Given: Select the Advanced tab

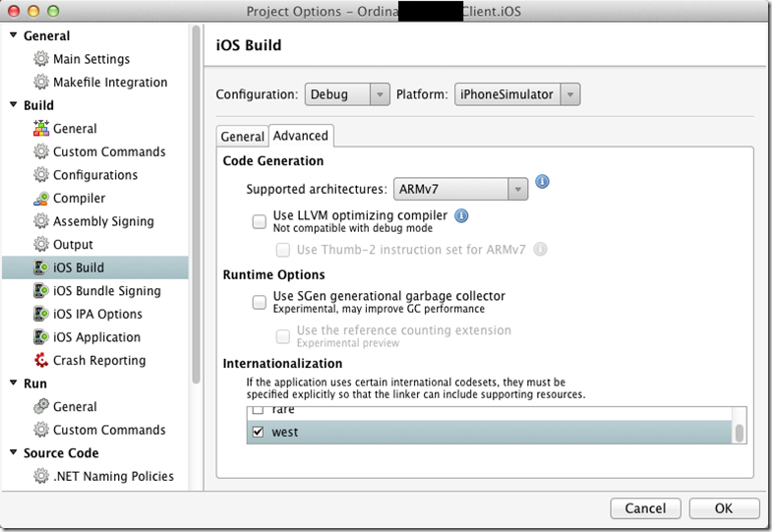Looking at the screenshot, I should (x=301, y=136).
